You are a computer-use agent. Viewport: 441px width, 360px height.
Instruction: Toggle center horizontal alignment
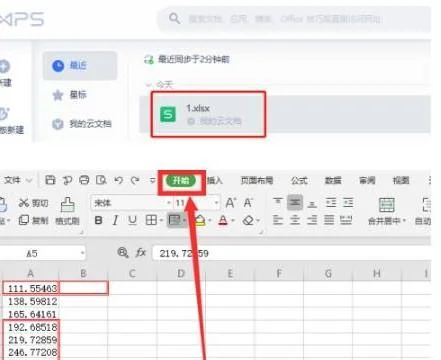click(295, 220)
